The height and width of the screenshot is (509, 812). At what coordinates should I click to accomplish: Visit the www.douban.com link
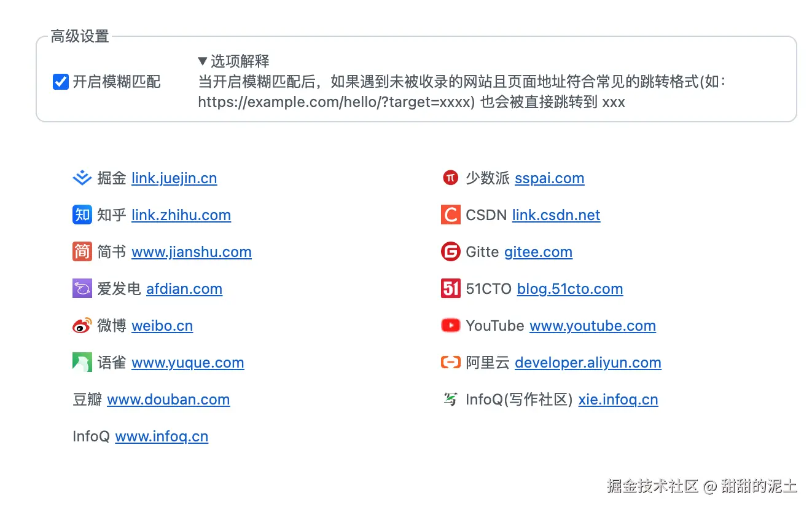tap(168, 400)
